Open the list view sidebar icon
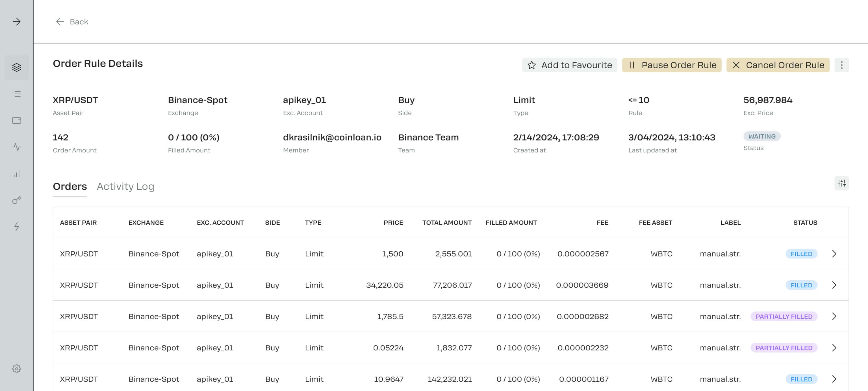868x391 pixels. click(16, 94)
